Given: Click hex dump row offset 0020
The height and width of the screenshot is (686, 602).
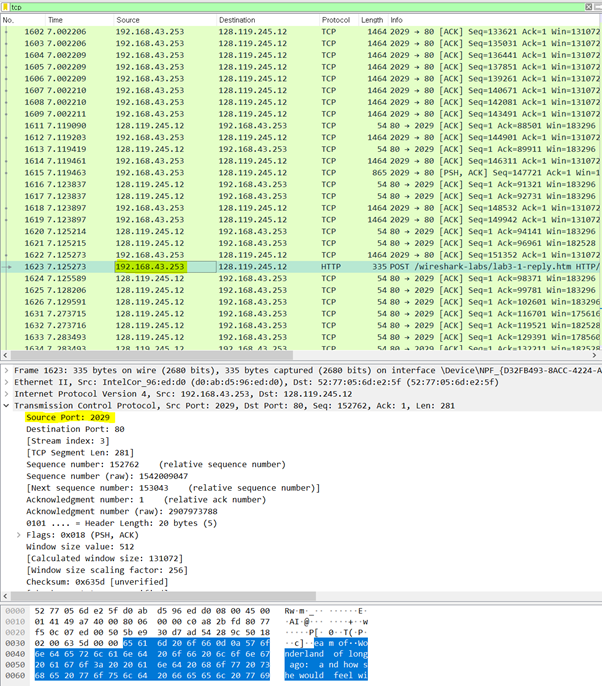Looking at the screenshot, I should 15,633.
